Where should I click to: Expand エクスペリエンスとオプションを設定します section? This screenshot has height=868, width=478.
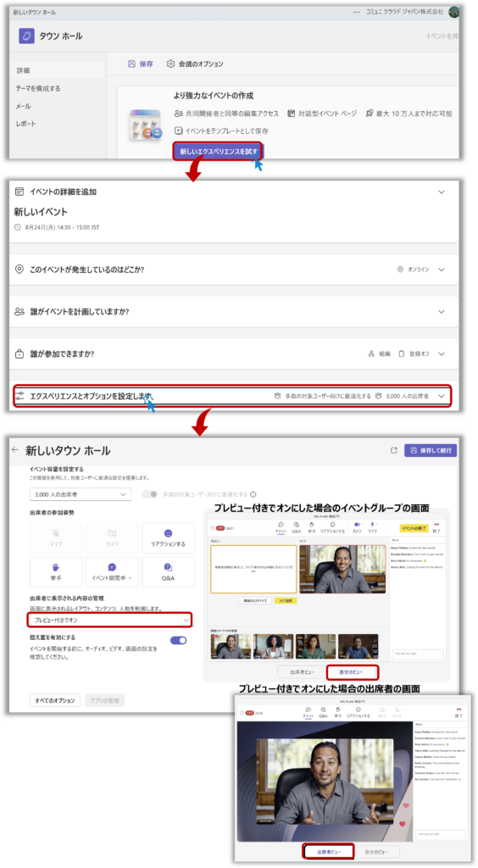pos(232,397)
